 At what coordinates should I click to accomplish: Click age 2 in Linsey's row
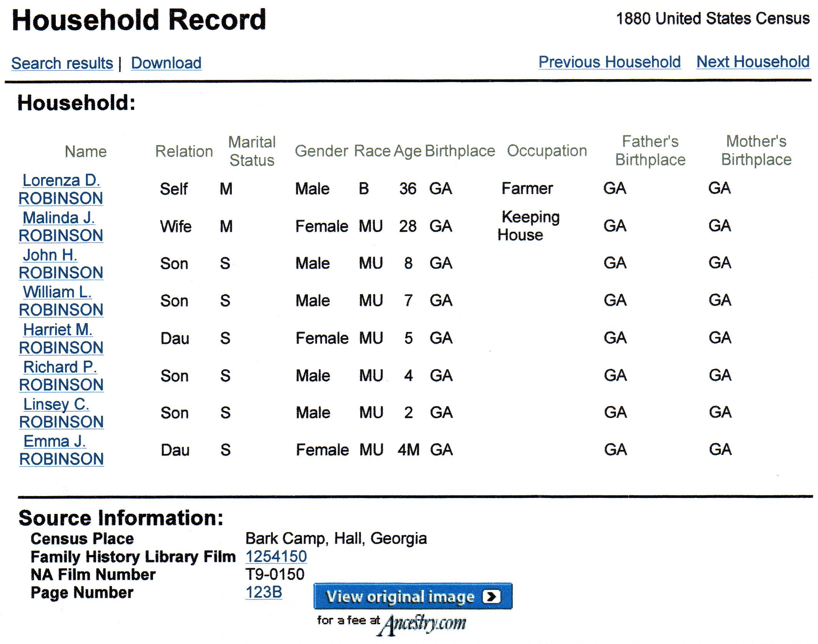point(409,413)
